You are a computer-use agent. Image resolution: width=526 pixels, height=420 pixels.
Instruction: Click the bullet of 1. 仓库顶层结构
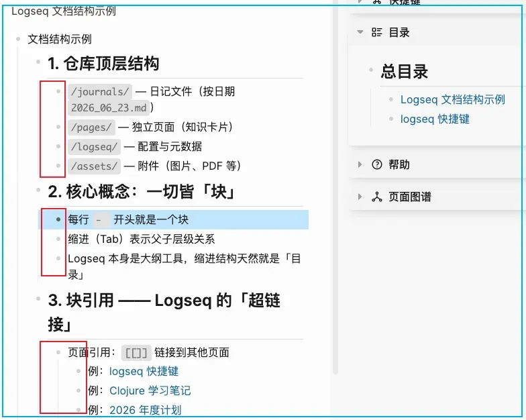(38, 62)
